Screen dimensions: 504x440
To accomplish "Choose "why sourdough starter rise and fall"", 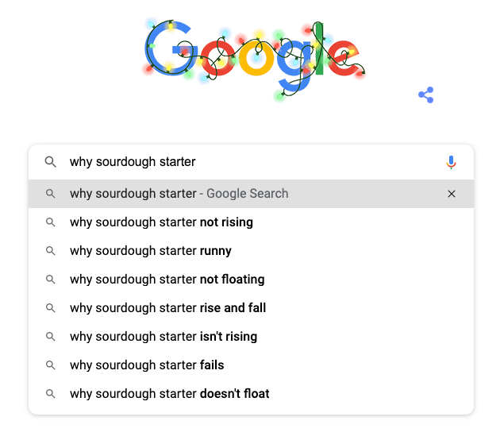I will coord(167,308).
